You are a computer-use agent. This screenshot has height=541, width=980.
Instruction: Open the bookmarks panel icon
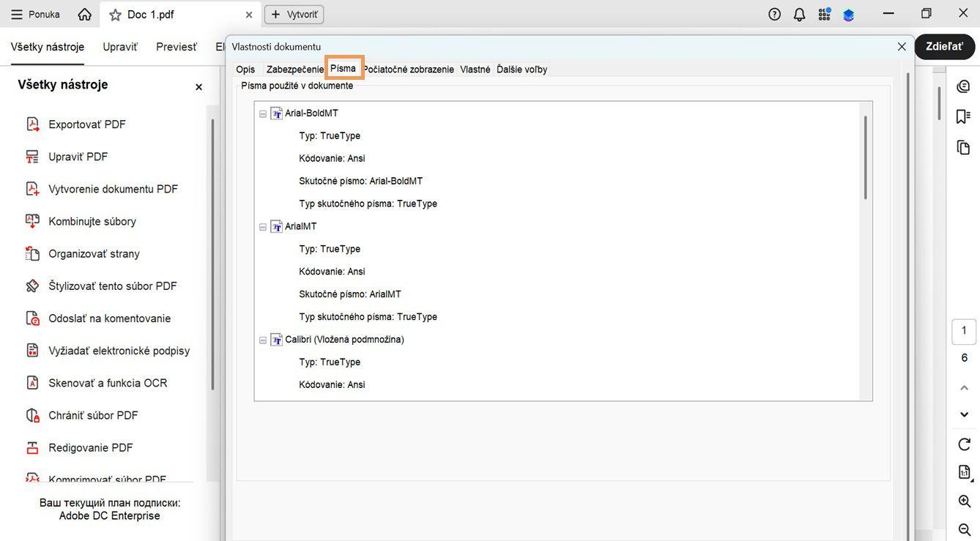(x=963, y=117)
